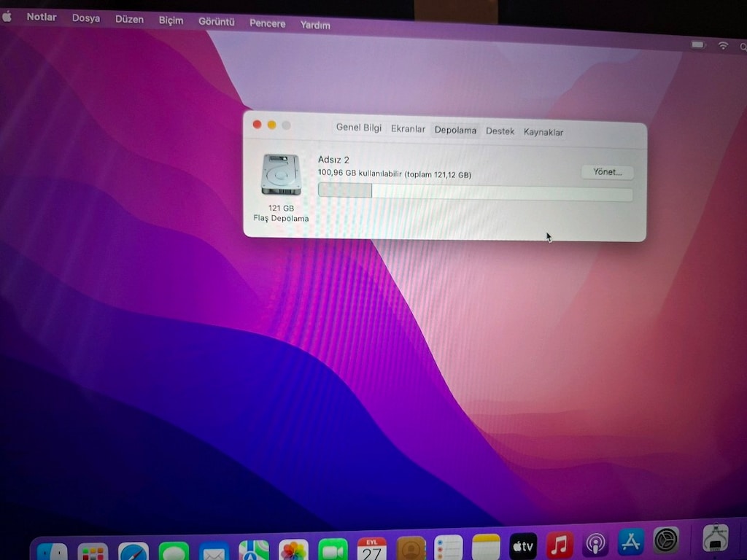
Task: Click the storage usage bar
Action: (x=475, y=192)
